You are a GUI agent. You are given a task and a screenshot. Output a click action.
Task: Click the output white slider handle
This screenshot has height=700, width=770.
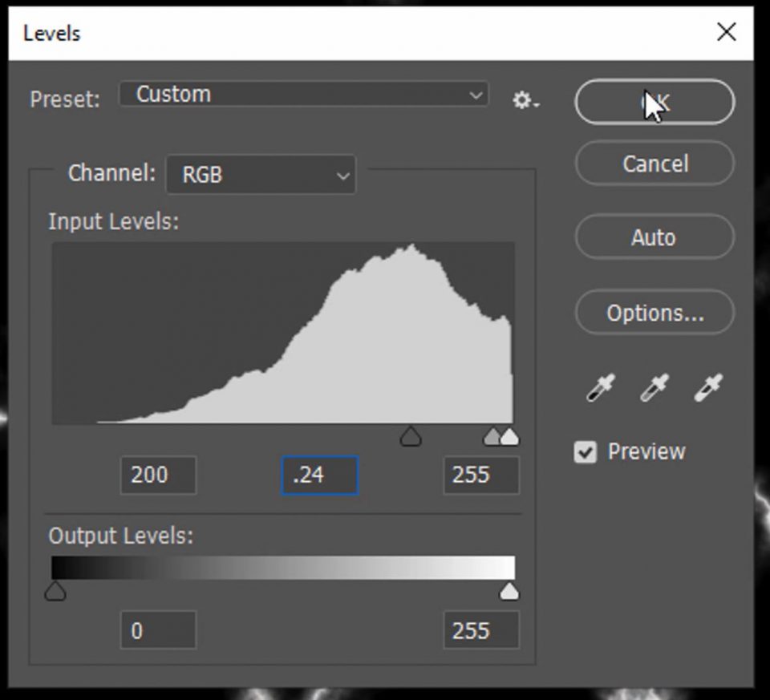(x=509, y=593)
